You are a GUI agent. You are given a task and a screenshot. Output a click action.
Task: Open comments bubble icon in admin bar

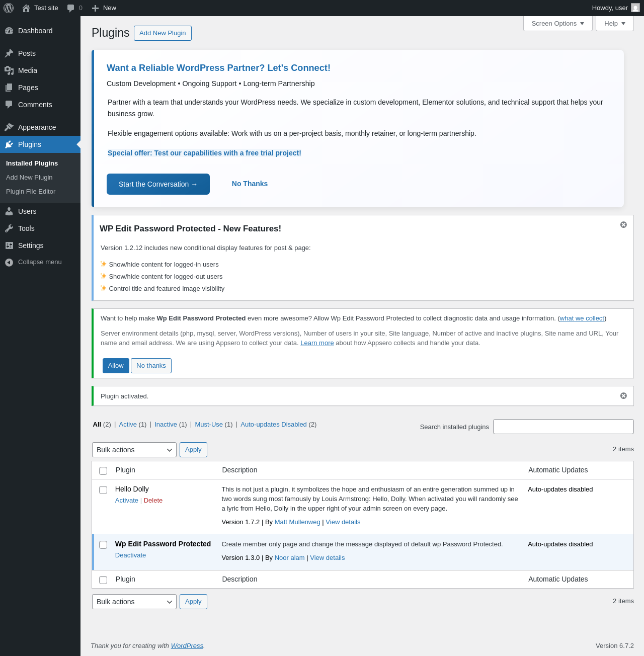pyautogui.click(x=71, y=8)
